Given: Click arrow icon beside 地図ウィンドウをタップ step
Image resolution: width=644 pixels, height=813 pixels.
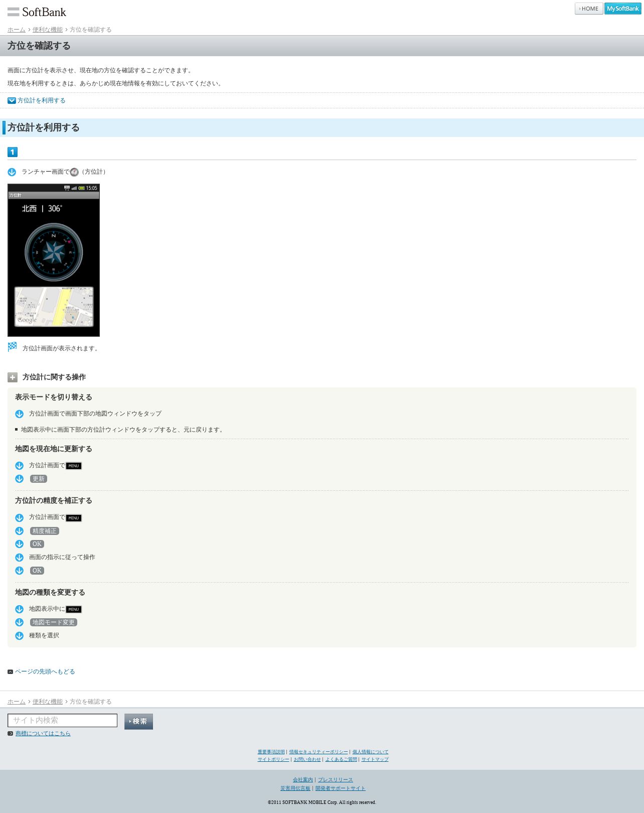Looking at the screenshot, I should click(20, 414).
